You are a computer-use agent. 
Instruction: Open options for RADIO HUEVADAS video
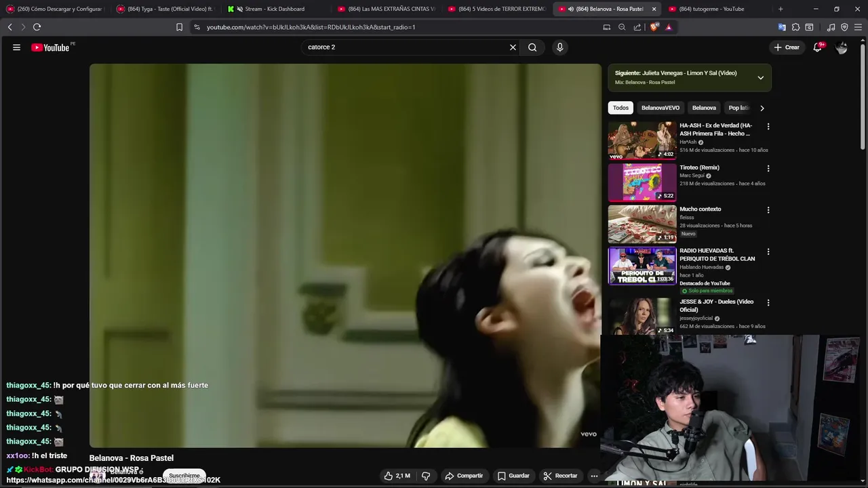tap(768, 251)
